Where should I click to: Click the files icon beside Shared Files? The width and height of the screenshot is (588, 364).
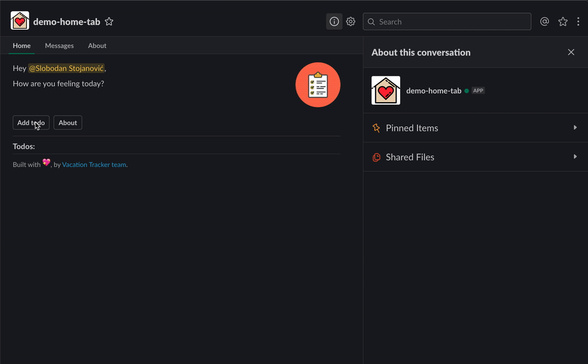click(x=376, y=157)
